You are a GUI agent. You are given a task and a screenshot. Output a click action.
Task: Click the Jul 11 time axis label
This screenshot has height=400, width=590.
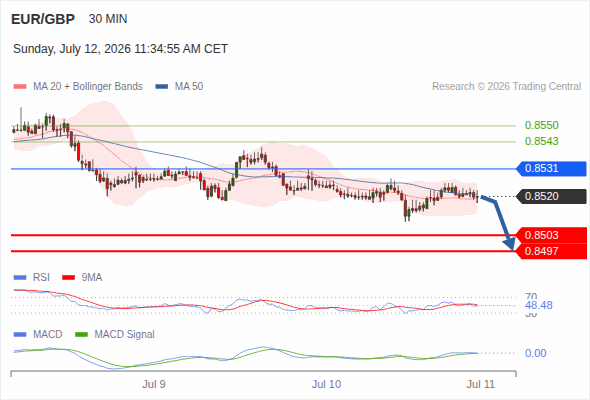[481, 384]
